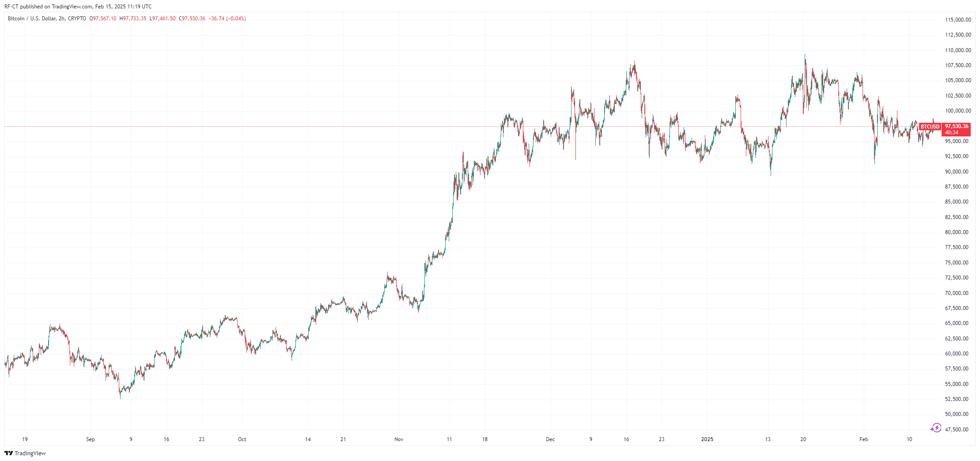Click the 13 date label on time axis

768,439
